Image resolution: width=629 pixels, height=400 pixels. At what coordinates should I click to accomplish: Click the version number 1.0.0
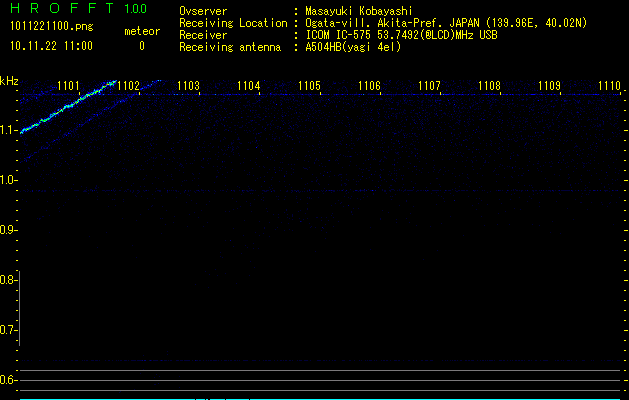(136, 8)
